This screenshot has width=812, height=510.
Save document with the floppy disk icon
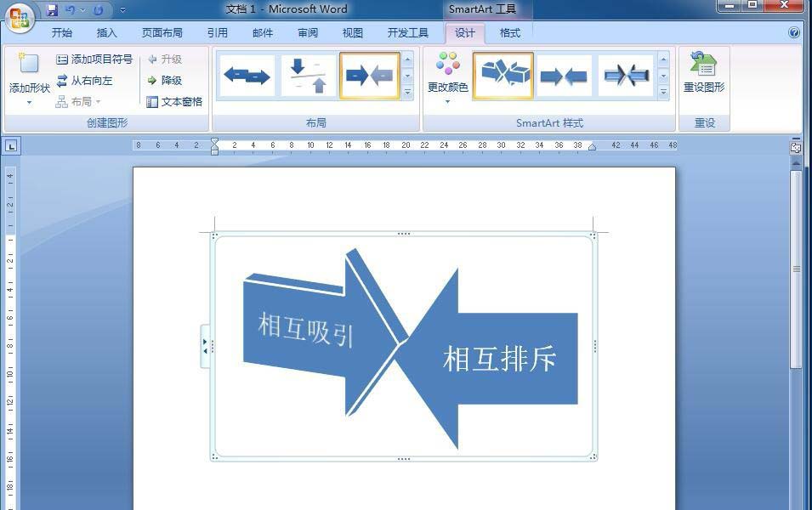pyautogui.click(x=52, y=10)
